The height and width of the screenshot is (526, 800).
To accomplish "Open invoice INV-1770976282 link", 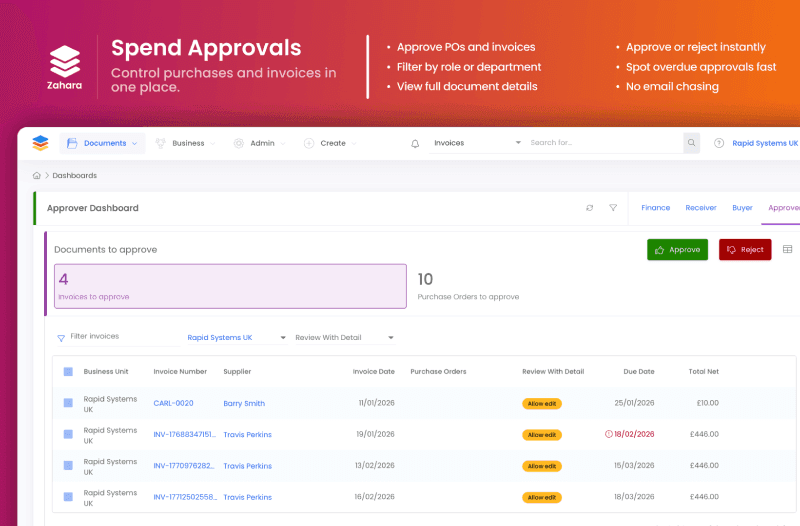I will (x=184, y=465).
